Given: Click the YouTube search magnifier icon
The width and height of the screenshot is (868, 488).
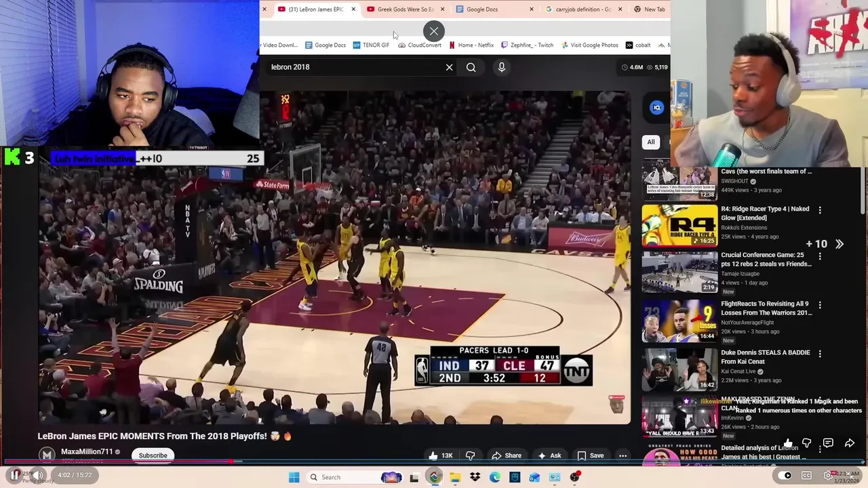Looking at the screenshot, I should (x=471, y=67).
